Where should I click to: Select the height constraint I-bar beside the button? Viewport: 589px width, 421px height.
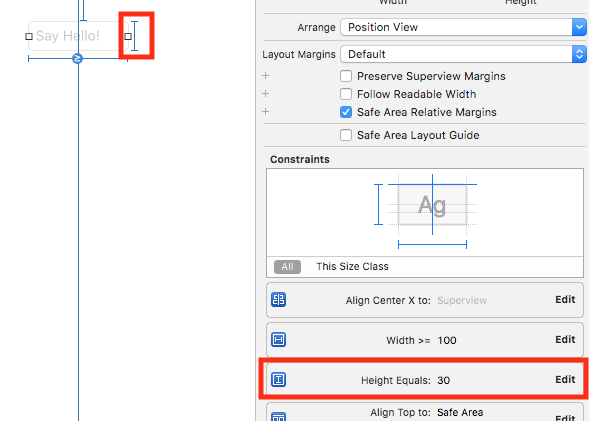pyautogui.click(x=134, y=36)
